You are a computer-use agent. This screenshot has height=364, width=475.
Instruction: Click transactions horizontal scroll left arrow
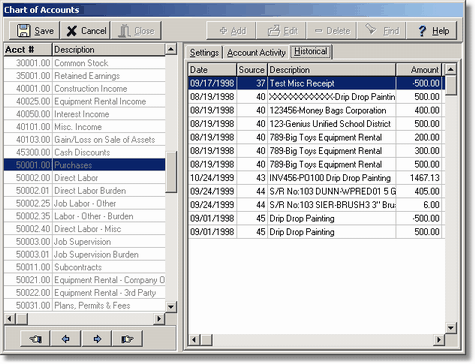pyautogui.click(x=194, y=340)
